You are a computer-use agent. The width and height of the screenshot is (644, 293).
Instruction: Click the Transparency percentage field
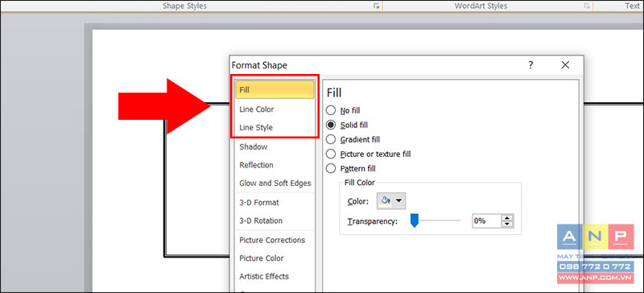click(x=486, y=221)
